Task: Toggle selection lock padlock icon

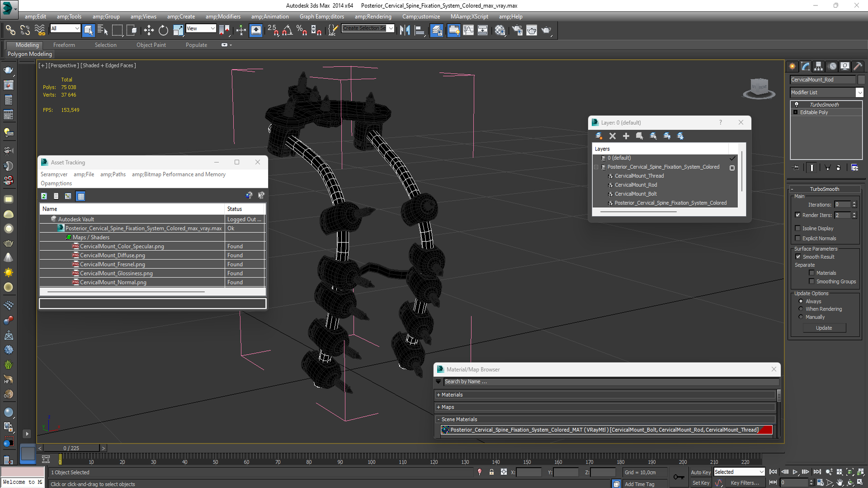Action: coord(491,472)
